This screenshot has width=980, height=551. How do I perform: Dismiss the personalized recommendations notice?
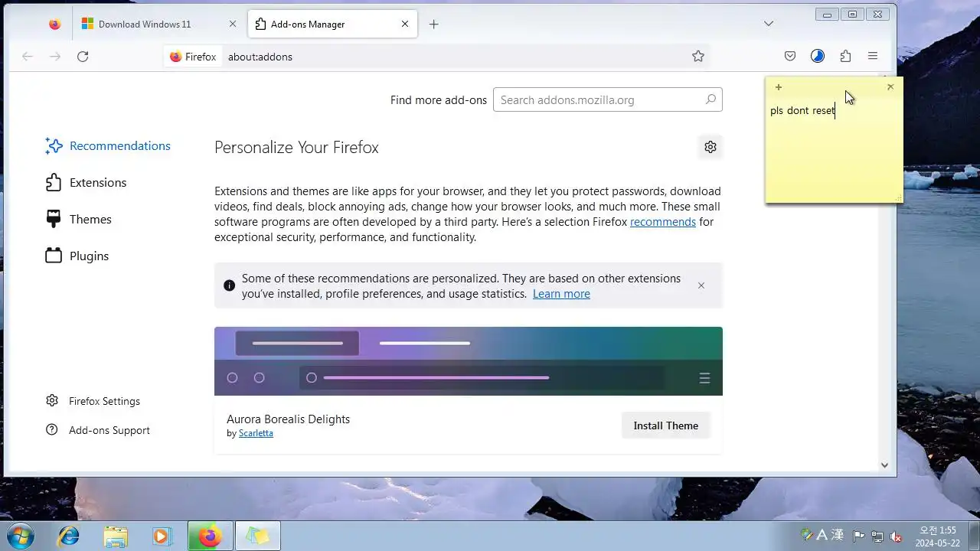pos(701,285)
